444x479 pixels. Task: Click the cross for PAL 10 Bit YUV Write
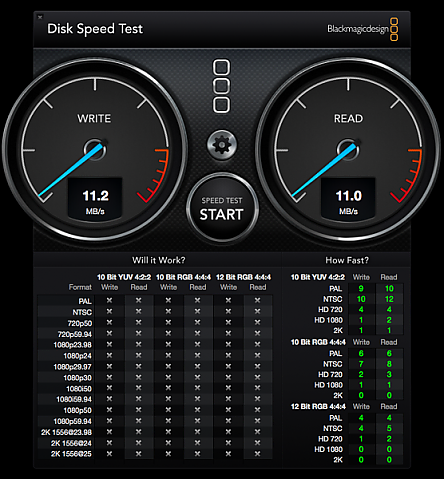[x=109, y=300]
